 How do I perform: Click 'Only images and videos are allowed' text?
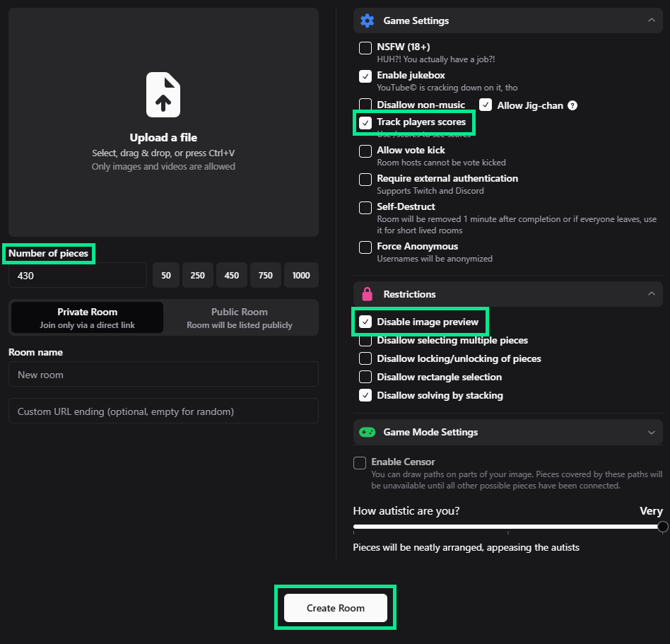click(x=163, y=166)
